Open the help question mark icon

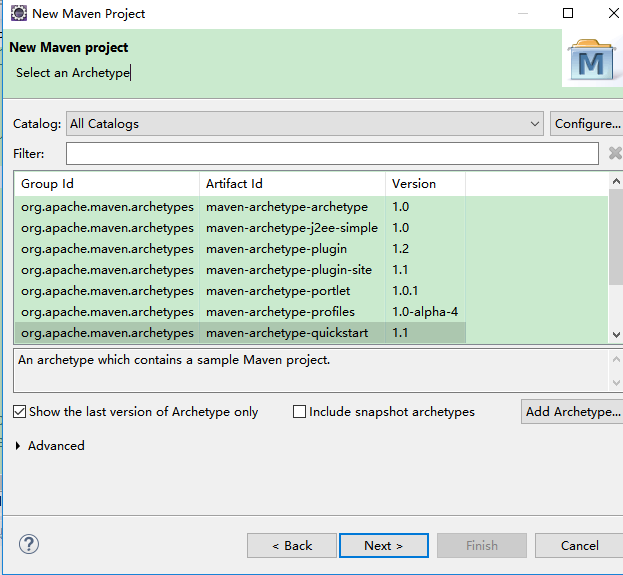[x=29, y=544]
